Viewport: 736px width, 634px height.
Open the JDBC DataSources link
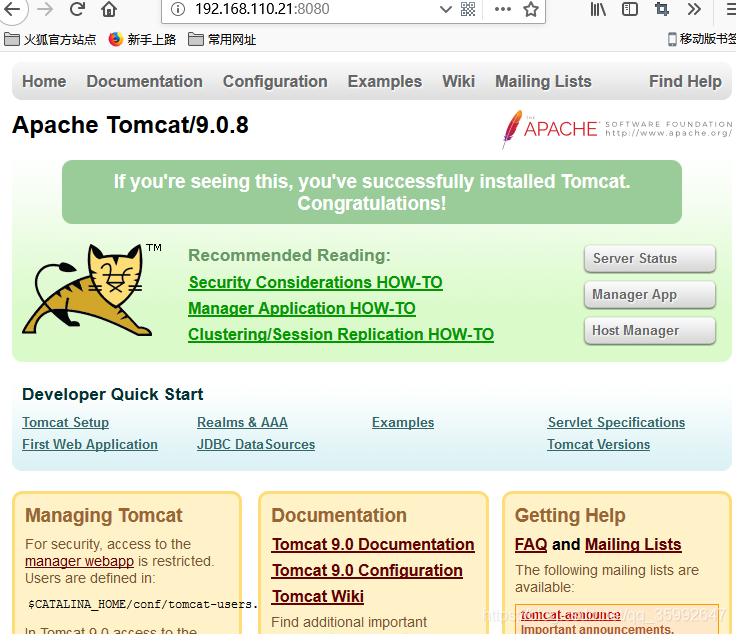[x=256, y=444]
